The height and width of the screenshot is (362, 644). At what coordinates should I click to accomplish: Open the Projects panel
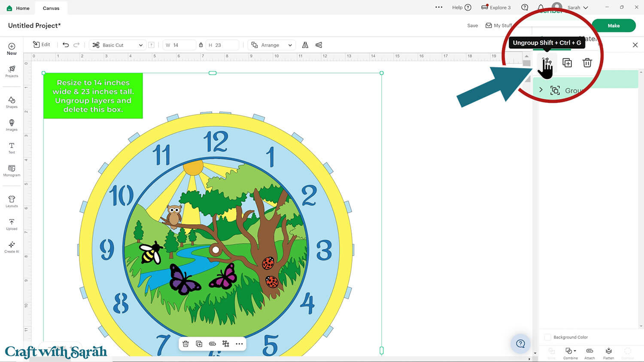point(12,72)
